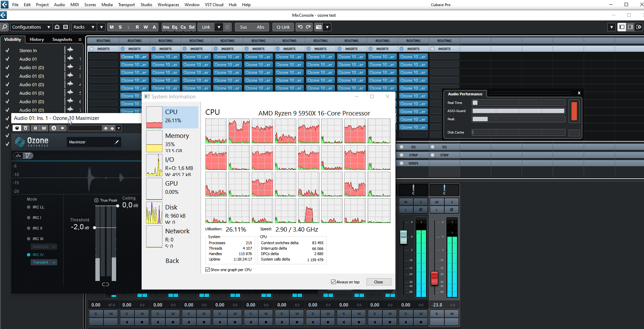Click the Cubase logo in title bar

click(x=4, y=4)
